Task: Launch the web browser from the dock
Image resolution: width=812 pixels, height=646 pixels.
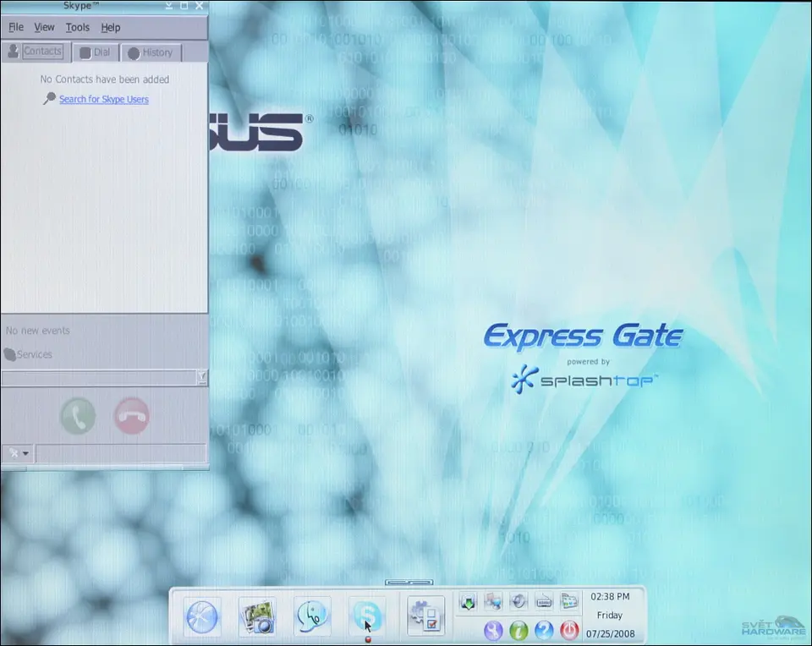Action: [202, 616]
